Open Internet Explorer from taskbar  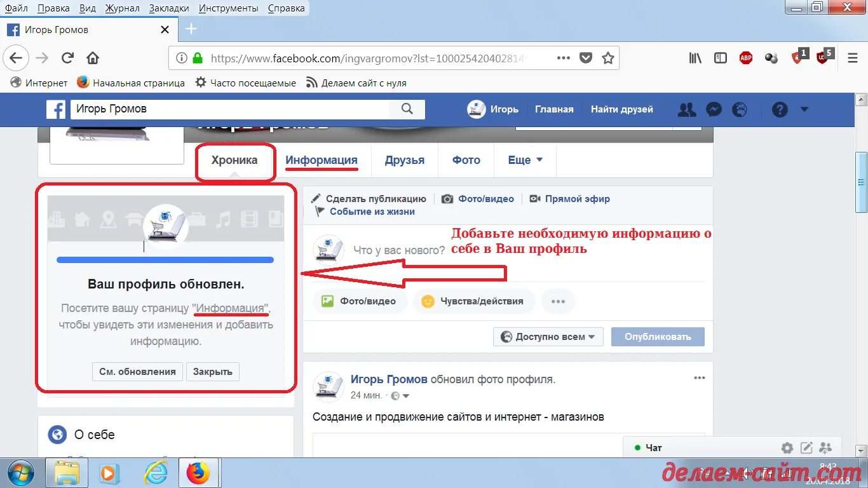[155, 473]
